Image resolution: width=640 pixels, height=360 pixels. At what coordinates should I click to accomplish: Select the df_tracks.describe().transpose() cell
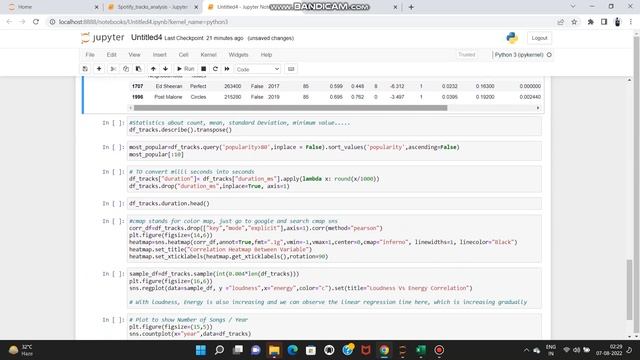(334, 126)
